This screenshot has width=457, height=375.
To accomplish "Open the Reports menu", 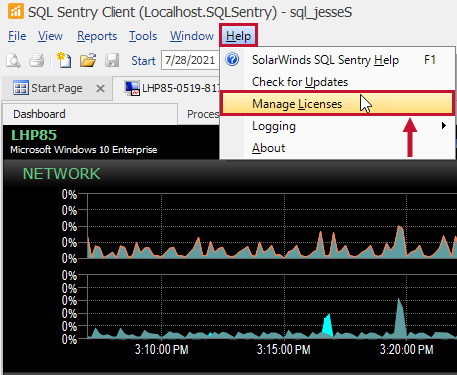I will (x=97, y=36).
